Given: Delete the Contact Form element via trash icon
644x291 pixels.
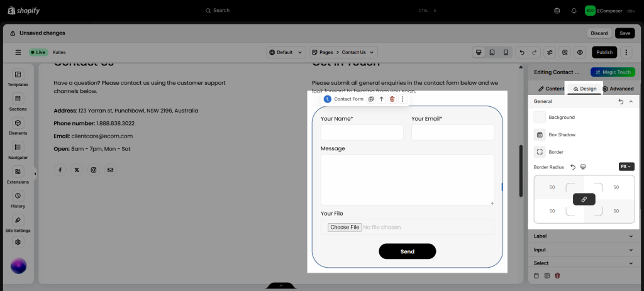Looking at the screenshot, I should coord(392,99).
